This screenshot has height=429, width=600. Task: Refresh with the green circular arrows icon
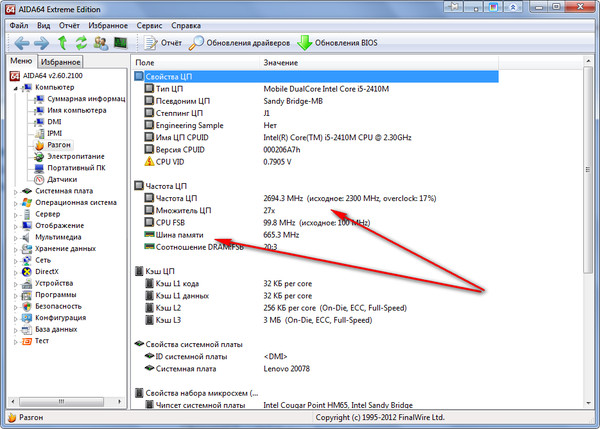click(x=81, y=42)
